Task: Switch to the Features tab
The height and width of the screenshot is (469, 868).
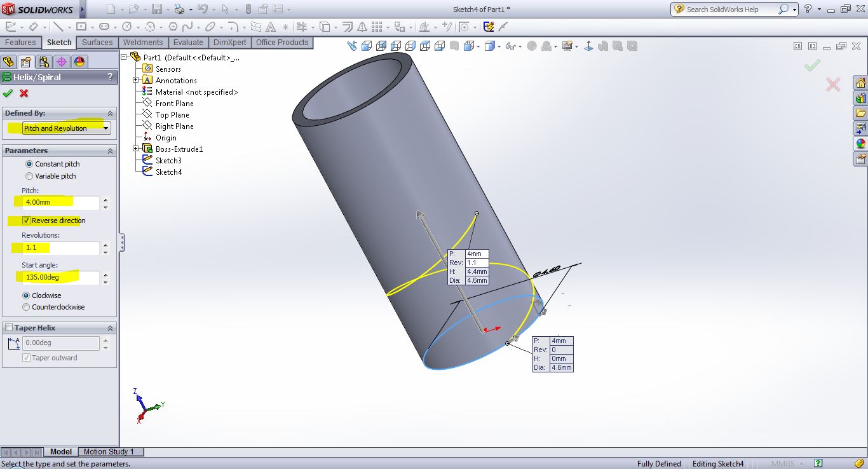Action: 20,43
